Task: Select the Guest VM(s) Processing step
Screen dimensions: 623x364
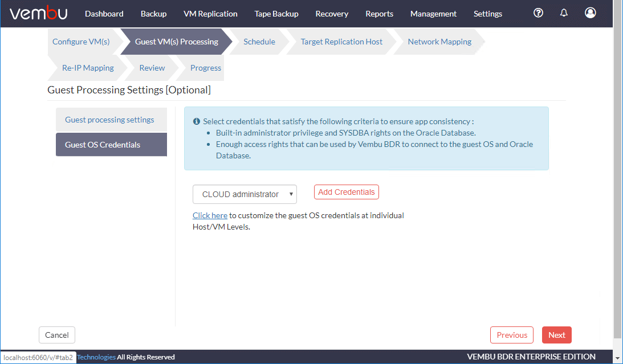Action: click(176, 42)
